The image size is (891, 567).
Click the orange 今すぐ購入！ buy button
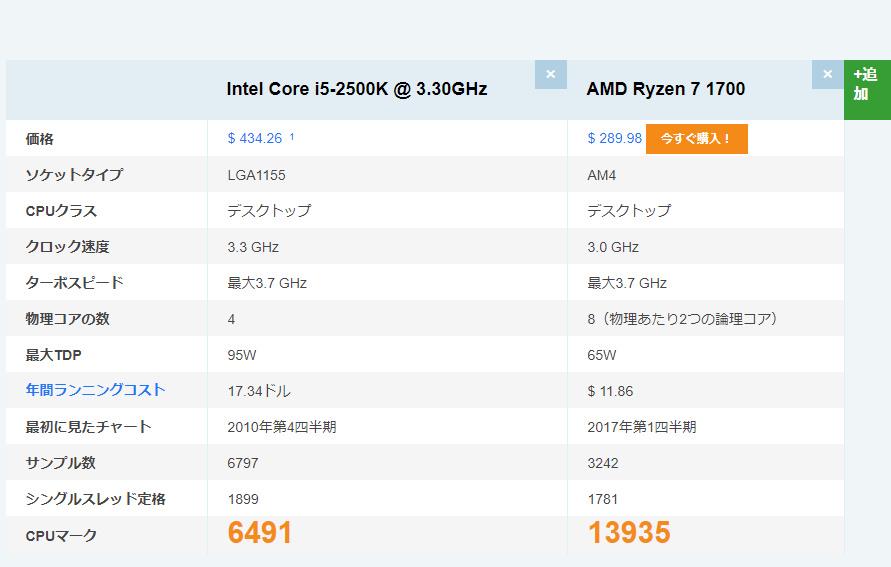point(697,139)
